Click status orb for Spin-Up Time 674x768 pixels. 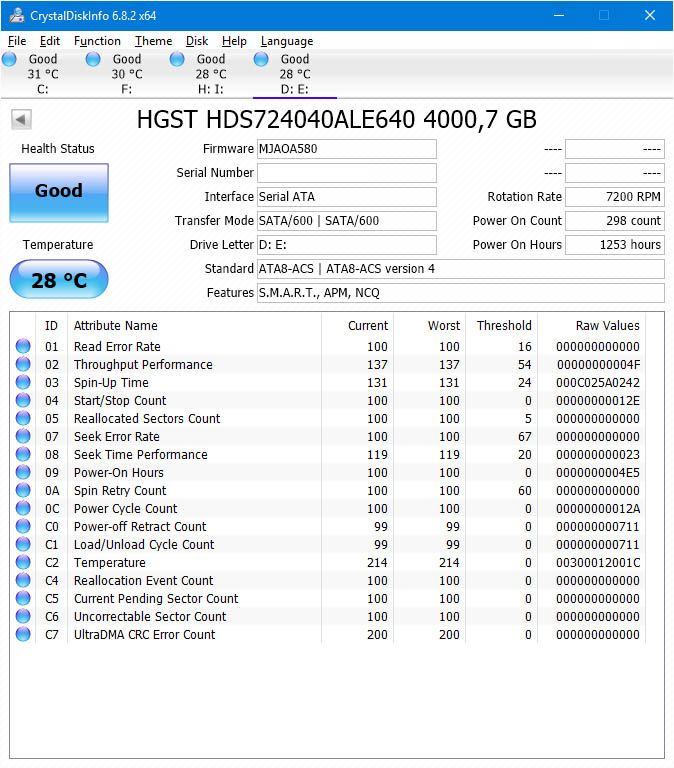click(x=23, y=382)
